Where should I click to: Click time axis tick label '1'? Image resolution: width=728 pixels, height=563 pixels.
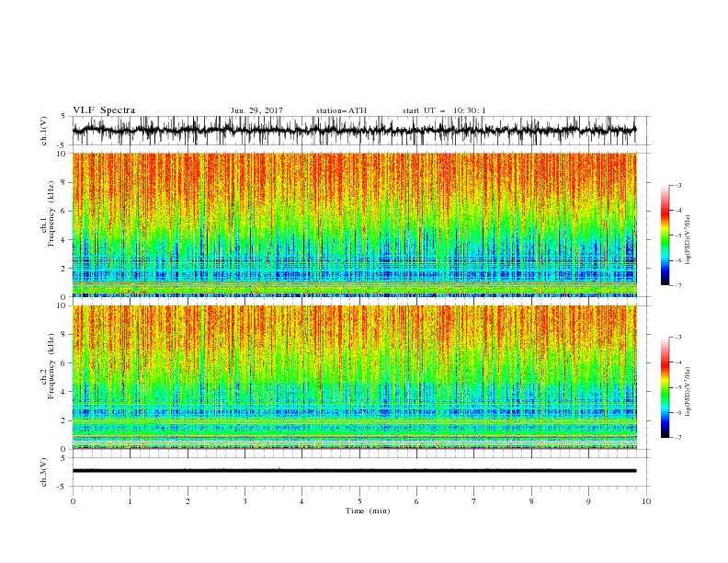coord(130,501)
